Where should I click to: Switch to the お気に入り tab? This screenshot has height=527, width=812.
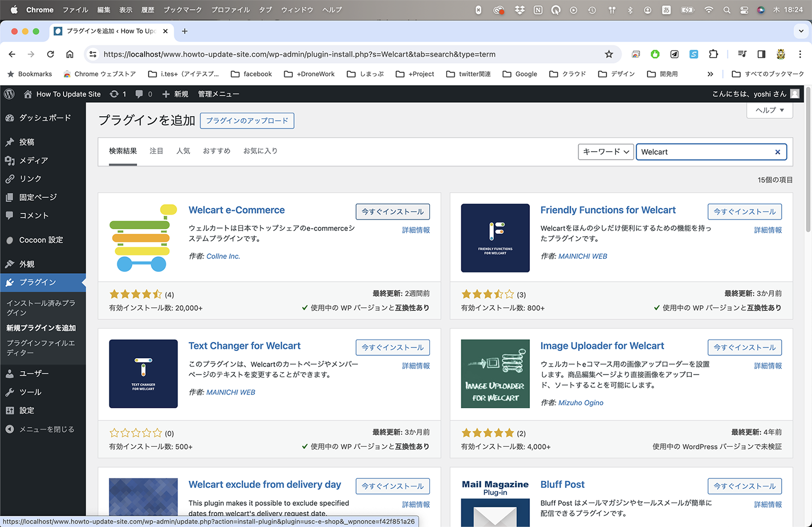point(260,151)
